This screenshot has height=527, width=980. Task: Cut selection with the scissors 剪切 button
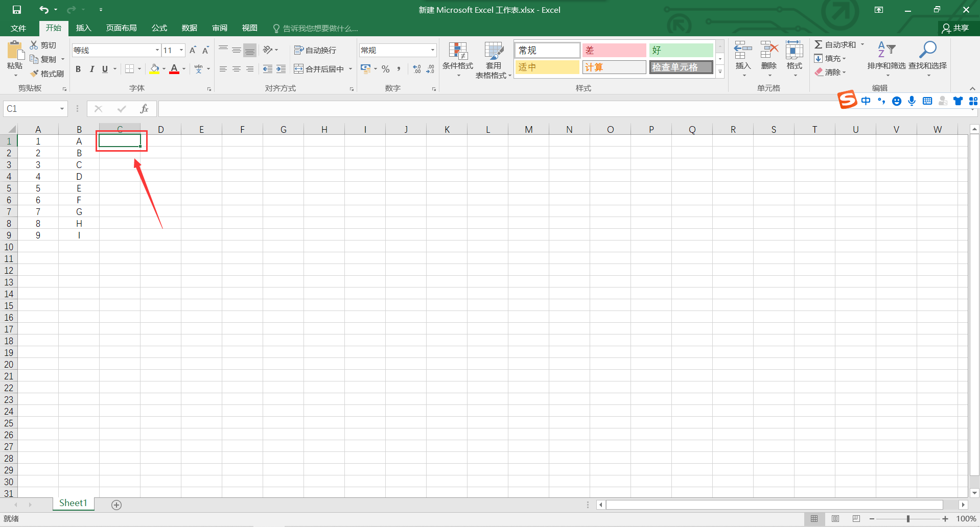[43, 45]
